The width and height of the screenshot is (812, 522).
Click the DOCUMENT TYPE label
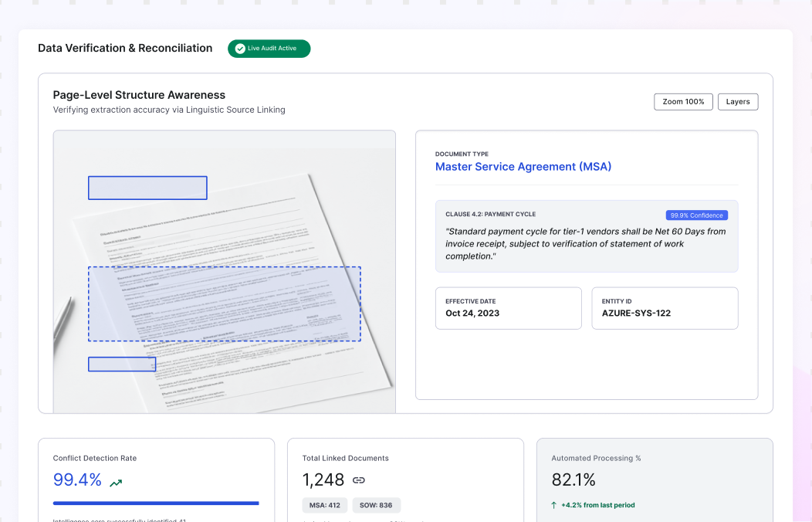click(462, 154)
